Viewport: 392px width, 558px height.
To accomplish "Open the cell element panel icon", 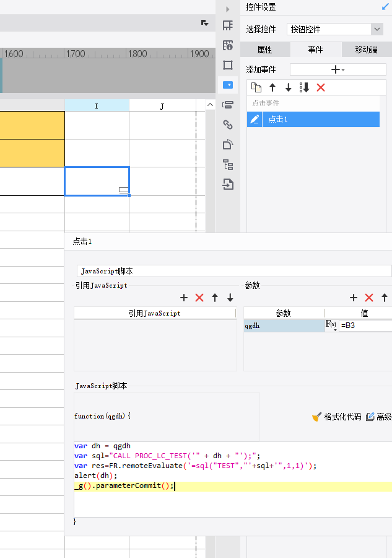I will coord(228,25).
